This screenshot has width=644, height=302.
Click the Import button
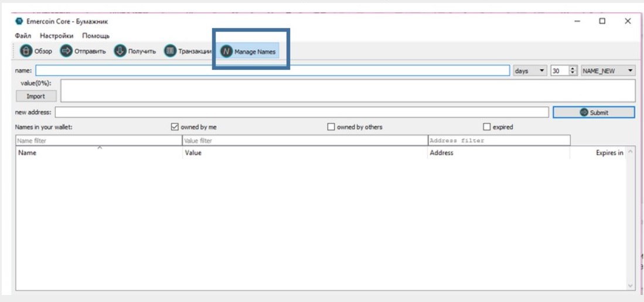(36, 96)
